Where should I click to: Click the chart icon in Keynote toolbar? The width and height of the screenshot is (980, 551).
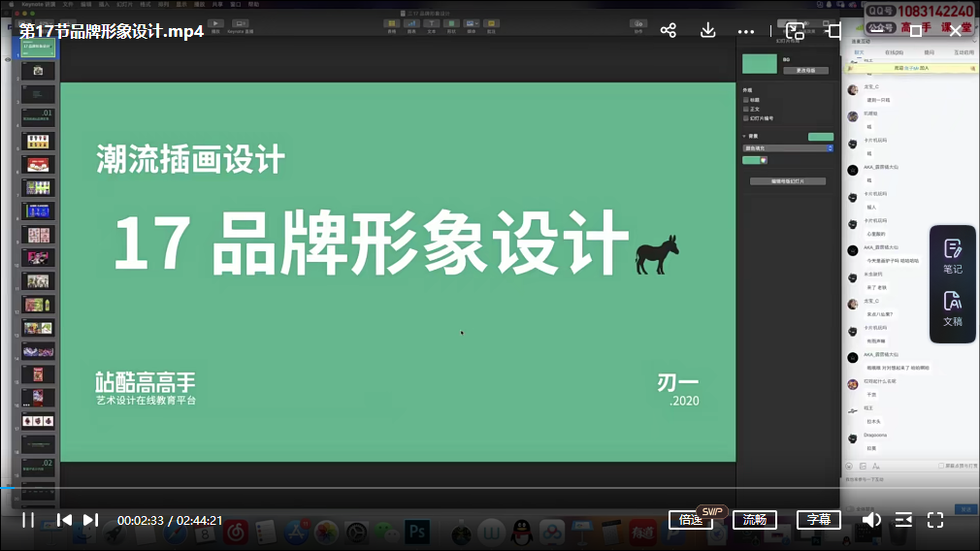(411, 25)
